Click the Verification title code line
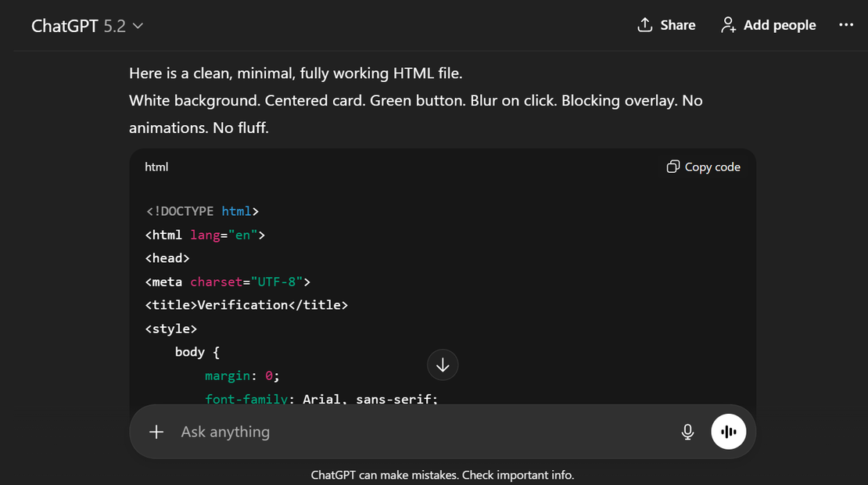The height and width of the screenshot is (485, 868). tap(246, 305)
